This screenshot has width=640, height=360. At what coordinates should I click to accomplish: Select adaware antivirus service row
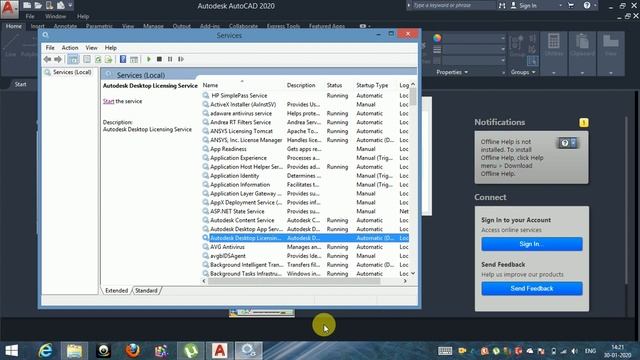(x=305, y=113)
